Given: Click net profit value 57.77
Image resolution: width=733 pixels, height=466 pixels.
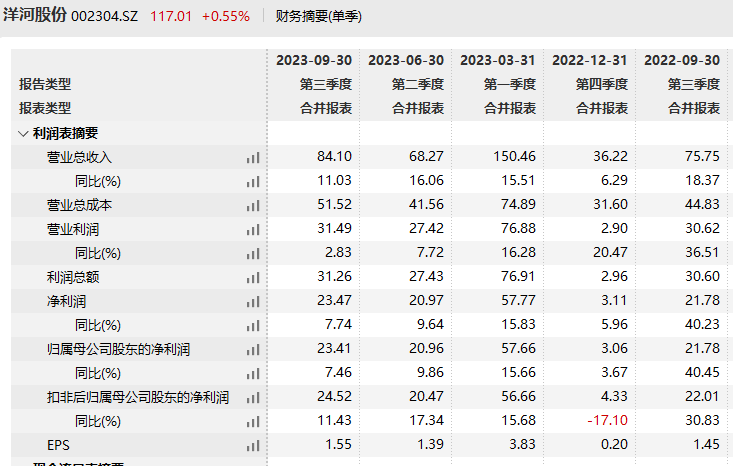Looking at the screenshot, I should 518,300.
